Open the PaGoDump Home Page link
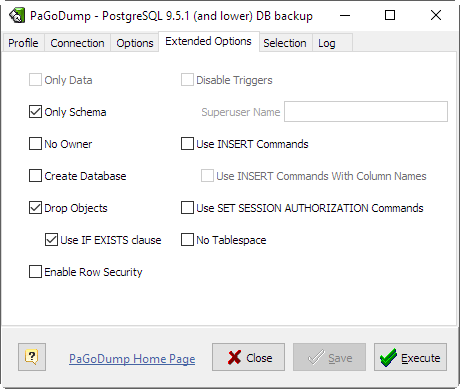This screenshot has width=460, height=389. [132, 359]
